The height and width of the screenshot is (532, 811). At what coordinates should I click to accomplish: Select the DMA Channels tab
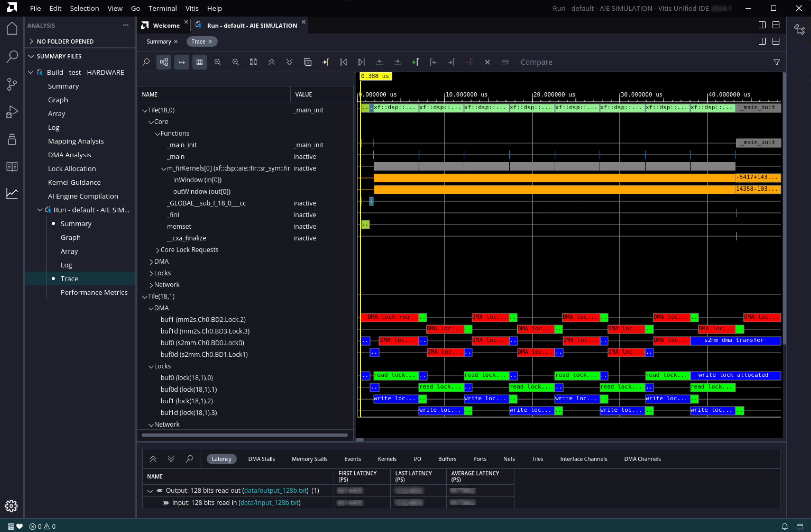click(x=642, y=459)
